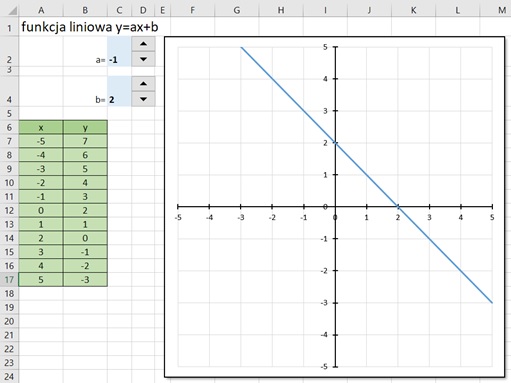Image resolution: width=511 pixels, height=383 pixels.
Task: Click the 'b=' label cell
Action: coord(85,91)
